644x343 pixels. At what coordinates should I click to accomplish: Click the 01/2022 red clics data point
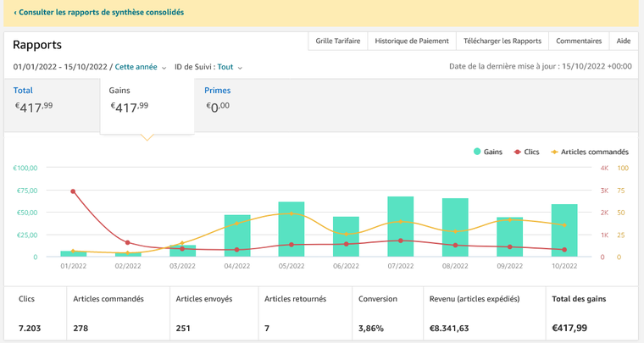pyautogui.click(x=73, y=191)
